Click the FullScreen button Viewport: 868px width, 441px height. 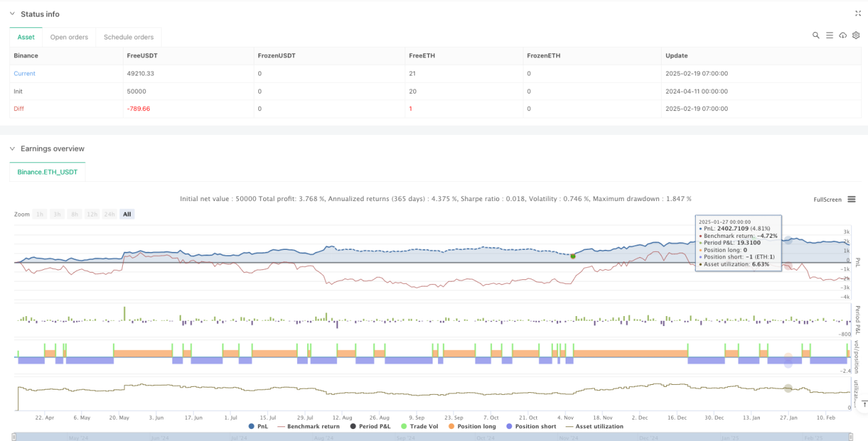coord(827,200)
